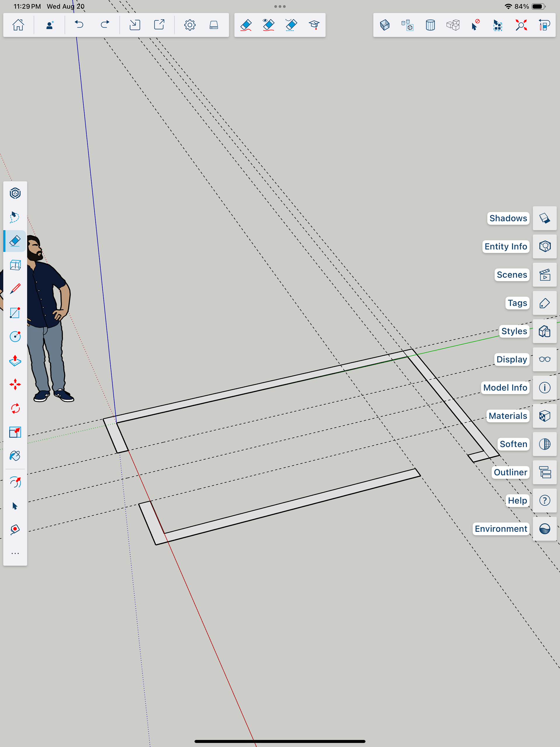This screenshot has width=560, height=747.
Task: Choose the Paint Bucket tool
Action: (x=15, y=456)
